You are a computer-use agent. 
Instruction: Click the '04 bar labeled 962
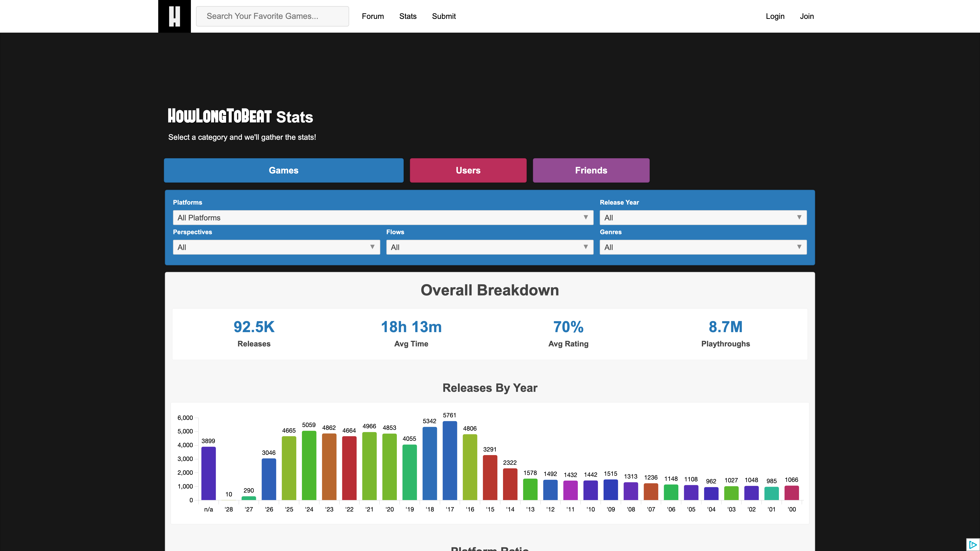711,494
